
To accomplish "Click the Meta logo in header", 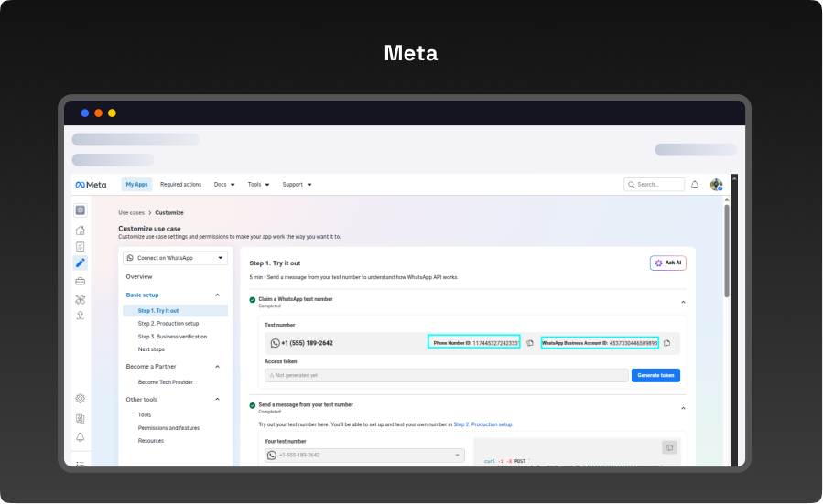I will (91, 185).
